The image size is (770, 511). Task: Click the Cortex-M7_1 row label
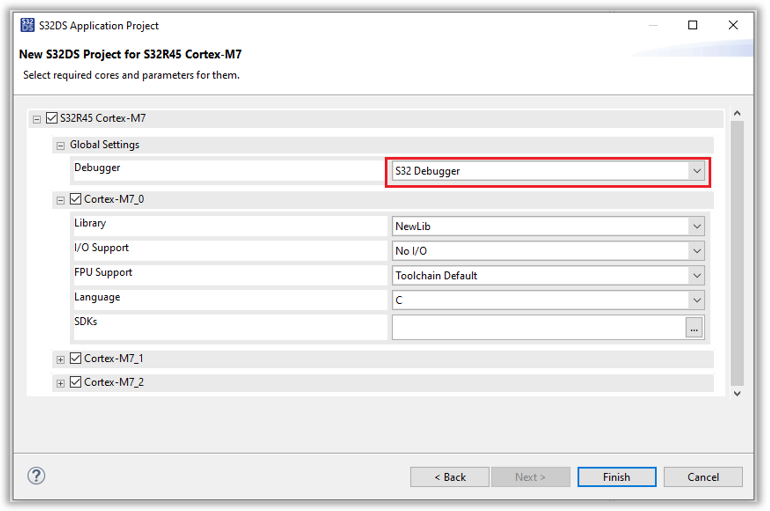pyautogui.click(x=113, y=358)
